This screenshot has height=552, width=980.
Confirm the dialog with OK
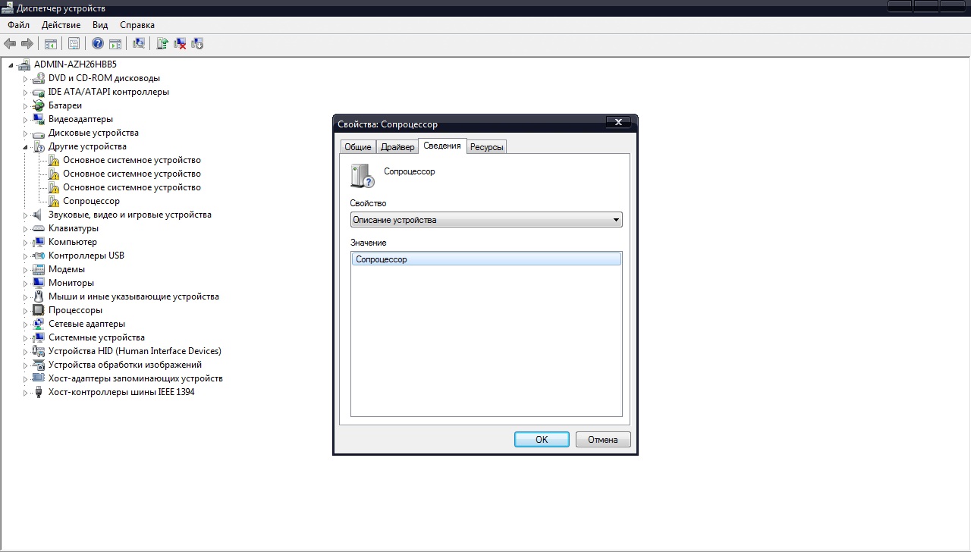click(x=542, y=439)
